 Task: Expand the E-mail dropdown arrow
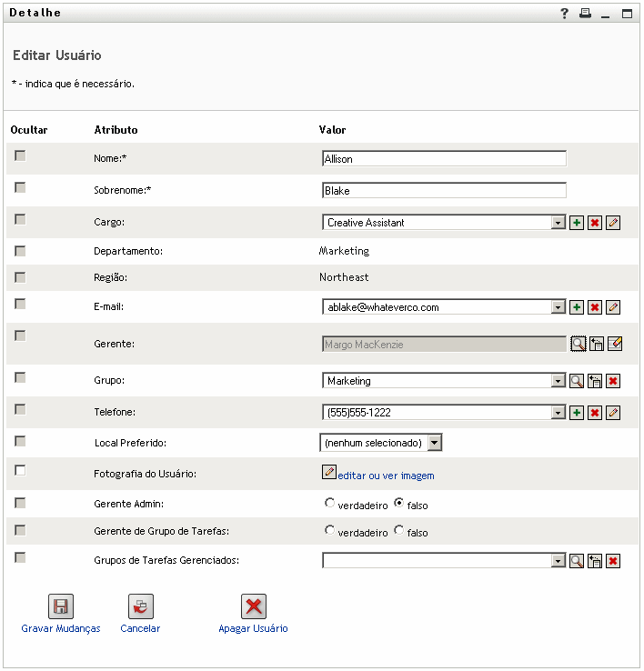point(558,307)
